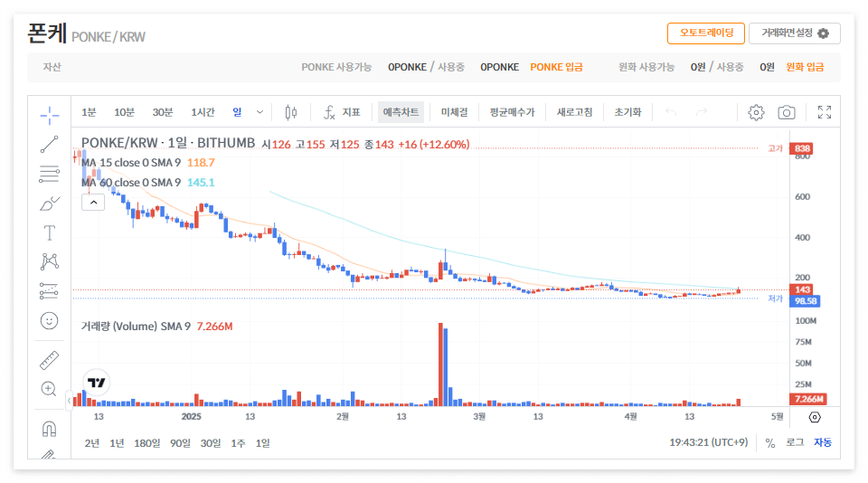Select the 1시간 interval
The height and width of the screenshot is (483, 868).
tap(203, 112)
